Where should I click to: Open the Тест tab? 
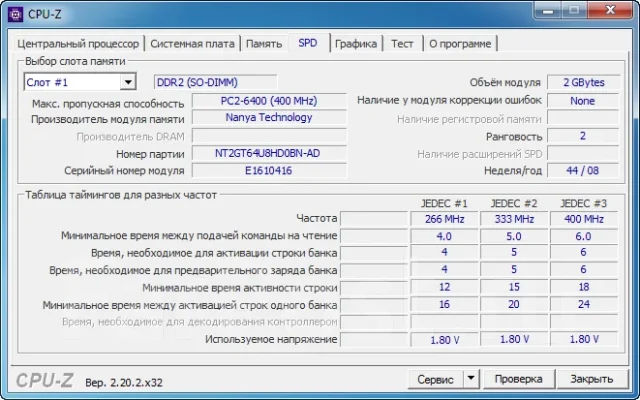(402, 44)
